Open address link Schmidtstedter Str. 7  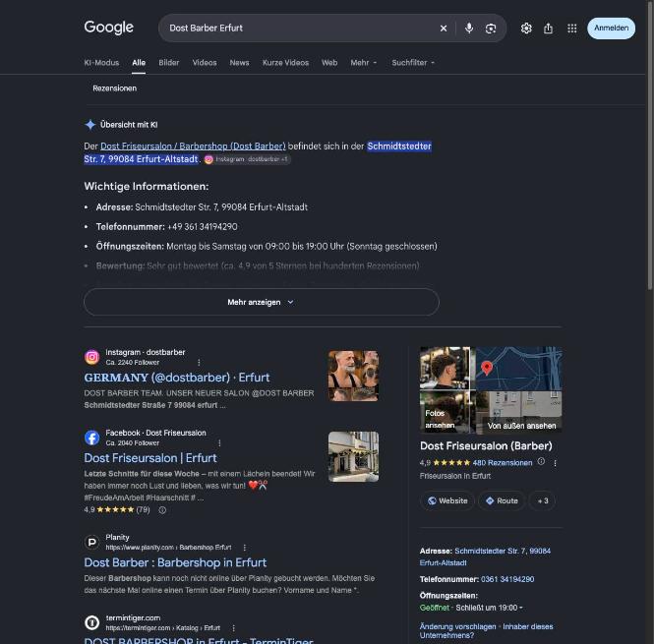(x=485, y=556)
